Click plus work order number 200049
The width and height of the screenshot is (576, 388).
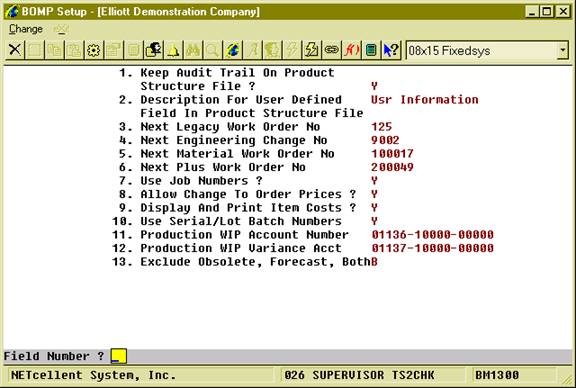pos(392,167)
